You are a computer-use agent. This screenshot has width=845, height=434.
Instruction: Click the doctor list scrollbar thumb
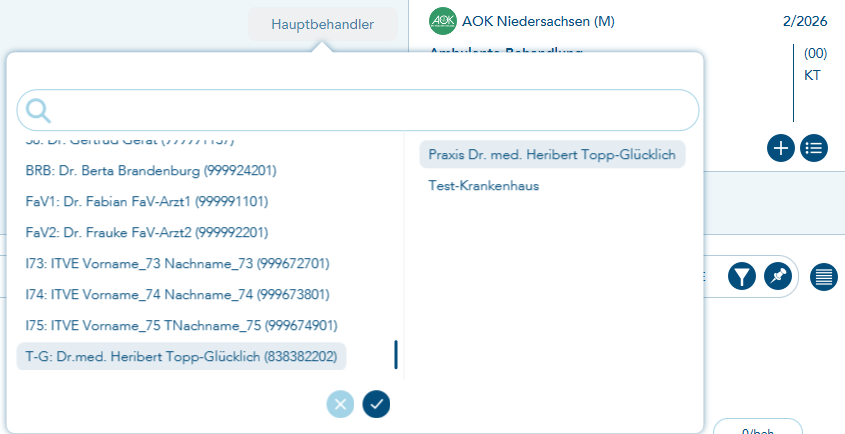(x=396, y=354)
